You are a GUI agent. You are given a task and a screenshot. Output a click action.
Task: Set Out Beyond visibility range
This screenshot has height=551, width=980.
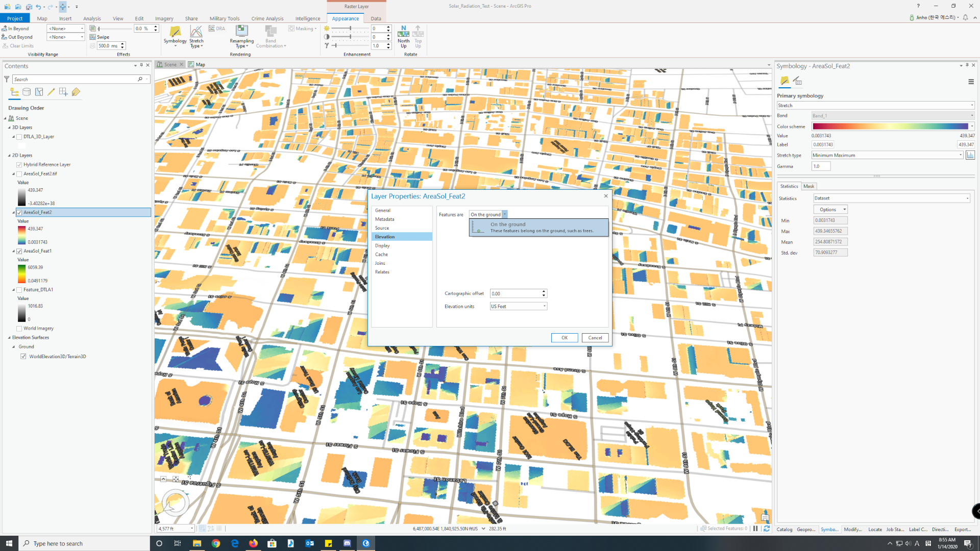pyautogui.click(x=17, y=37)
